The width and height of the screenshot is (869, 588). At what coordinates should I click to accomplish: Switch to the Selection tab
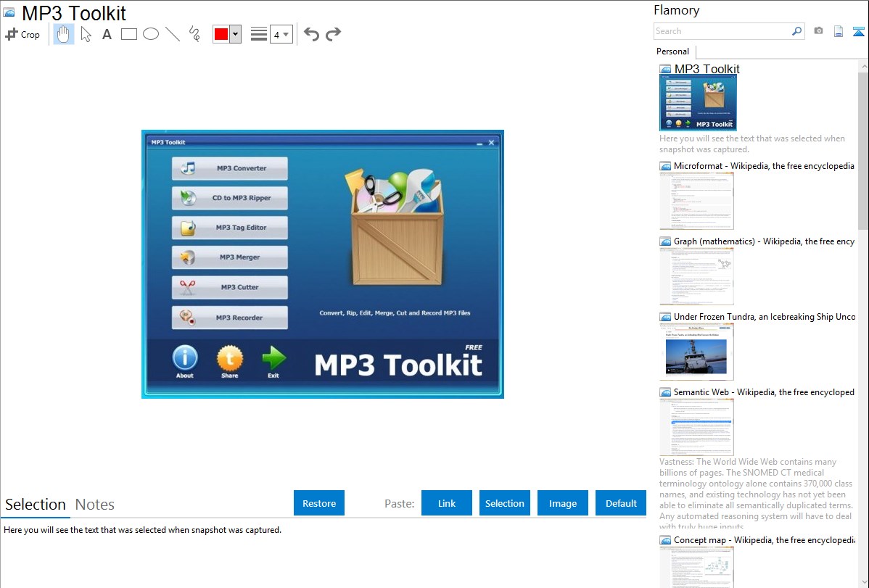[x=36, y=505]
